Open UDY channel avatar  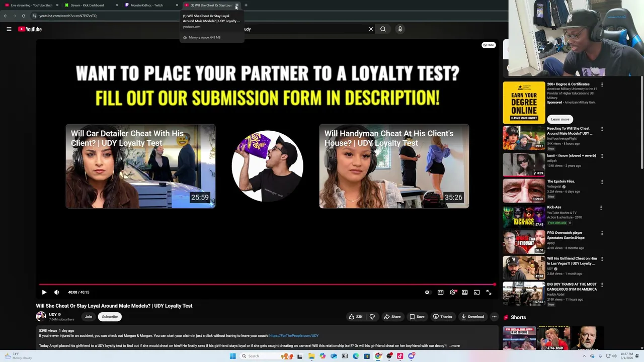pos(41,316)
